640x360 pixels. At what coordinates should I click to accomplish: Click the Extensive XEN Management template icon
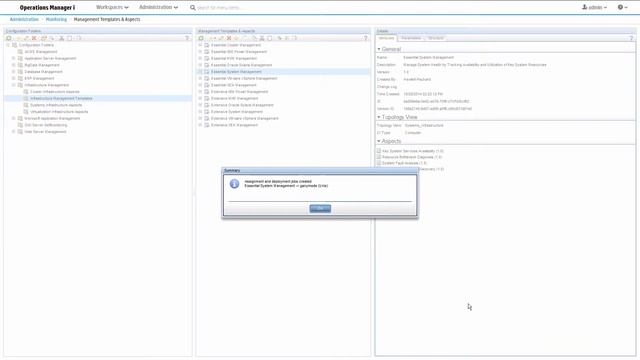[207, 125]
